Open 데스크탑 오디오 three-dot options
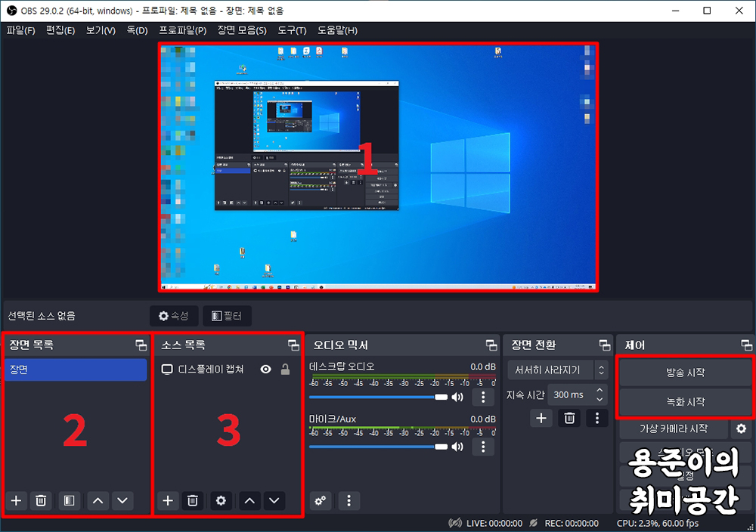 click(483, 397)
